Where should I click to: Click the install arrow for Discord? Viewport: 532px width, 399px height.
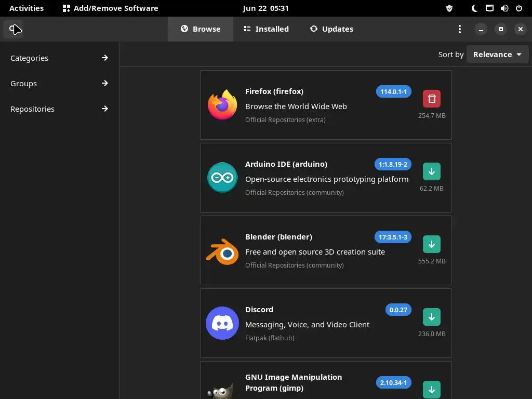pos(432,317)
